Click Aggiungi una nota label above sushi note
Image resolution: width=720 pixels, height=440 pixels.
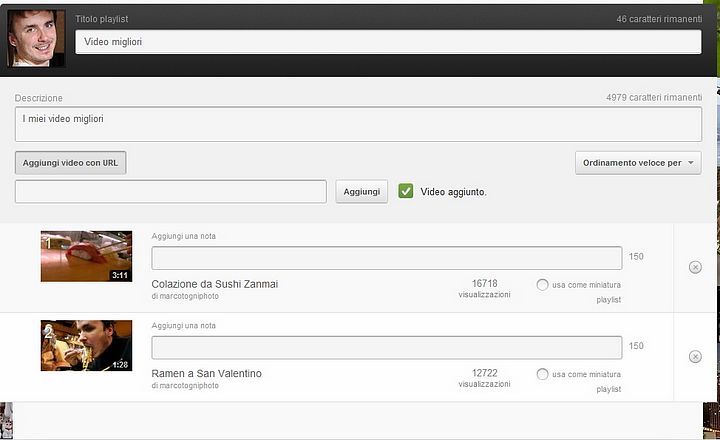click(x=184, y=236)
